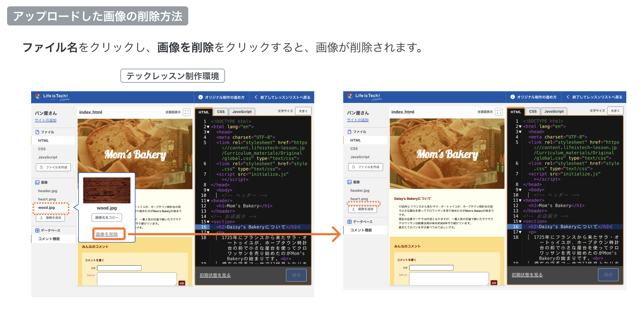The image size is (644, 312).
Task: Collapse line 2 html fold arrow in left editor
Action: tap(208, 127)
